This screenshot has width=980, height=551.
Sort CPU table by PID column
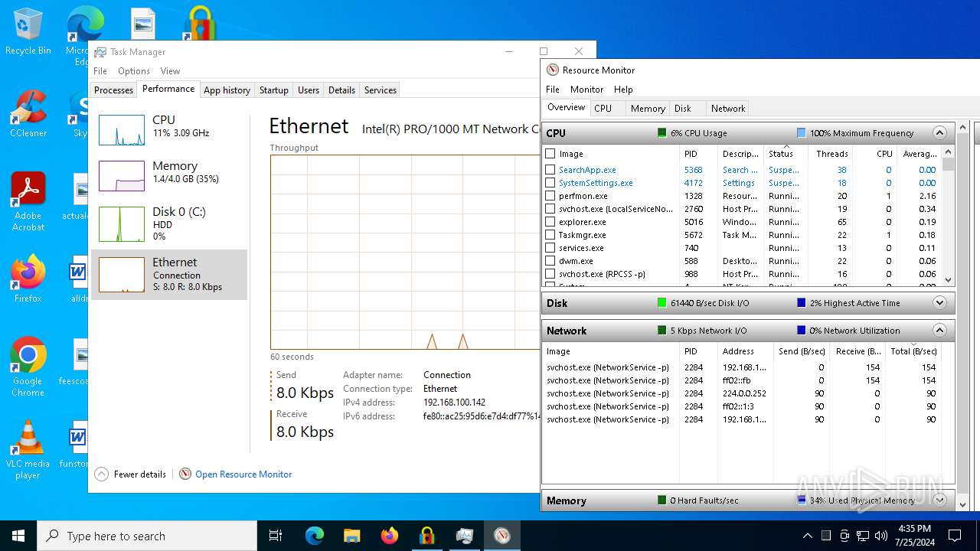coord(699,153)
